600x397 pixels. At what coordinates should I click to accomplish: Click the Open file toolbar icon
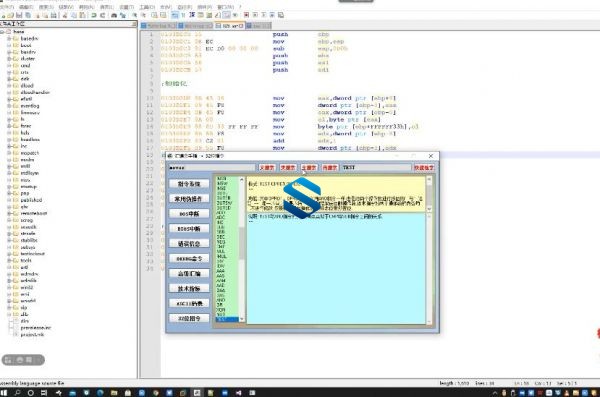pyautogui.click(x=11, y=15)
